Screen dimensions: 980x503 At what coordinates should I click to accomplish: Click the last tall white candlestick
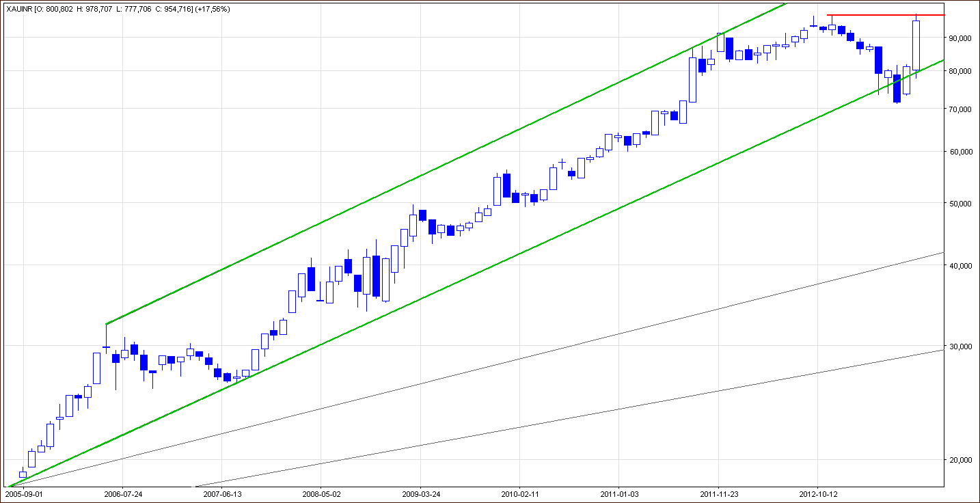click(x=916, y=45)
